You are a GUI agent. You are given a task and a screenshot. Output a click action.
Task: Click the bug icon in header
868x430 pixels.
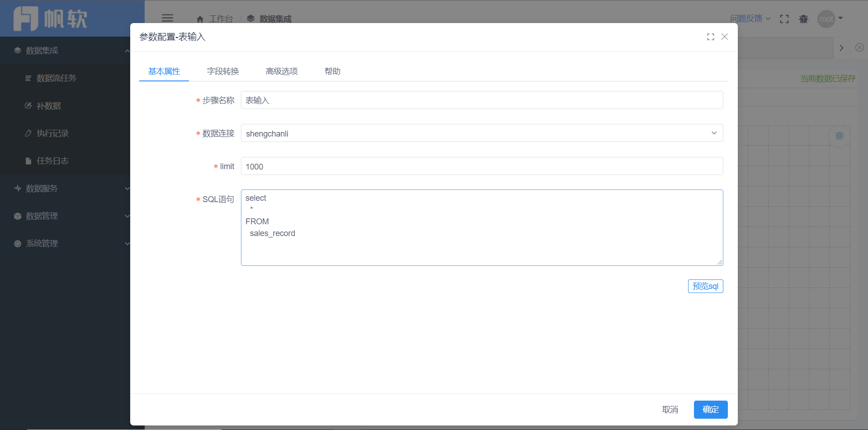pyautogui.click(x=803, y=19)
